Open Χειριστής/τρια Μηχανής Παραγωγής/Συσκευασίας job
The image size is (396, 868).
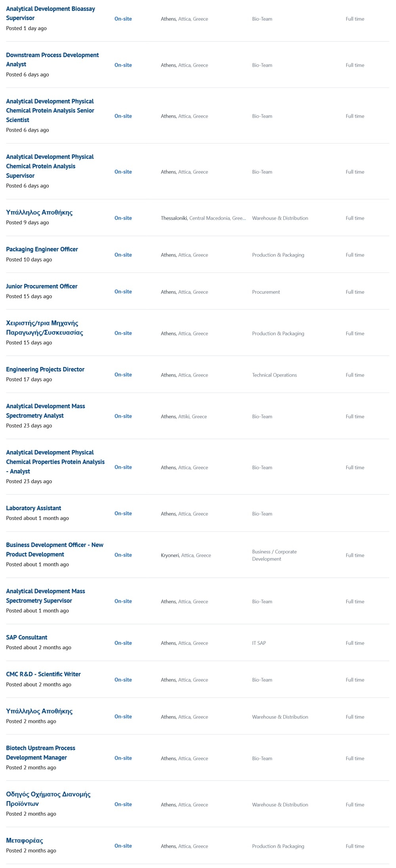[x=44, y=328]
